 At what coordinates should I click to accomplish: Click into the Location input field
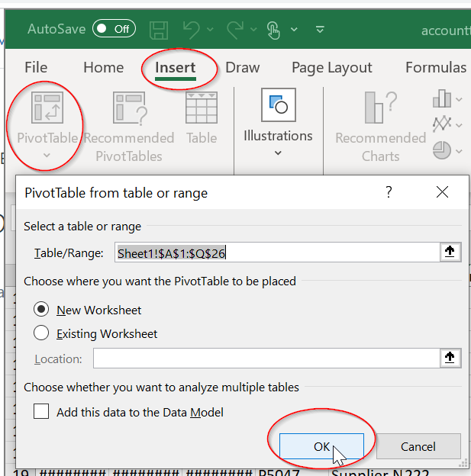(266, 359)
